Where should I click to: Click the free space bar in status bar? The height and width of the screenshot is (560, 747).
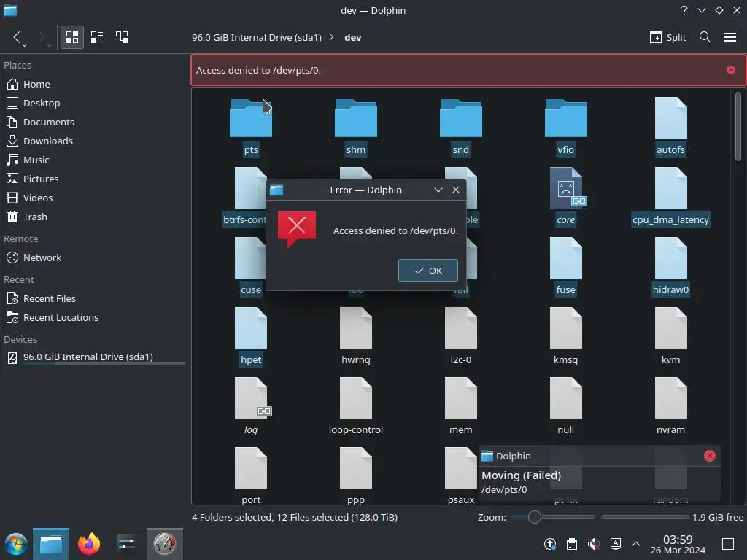pyautogui.click(x=645, y=517)
